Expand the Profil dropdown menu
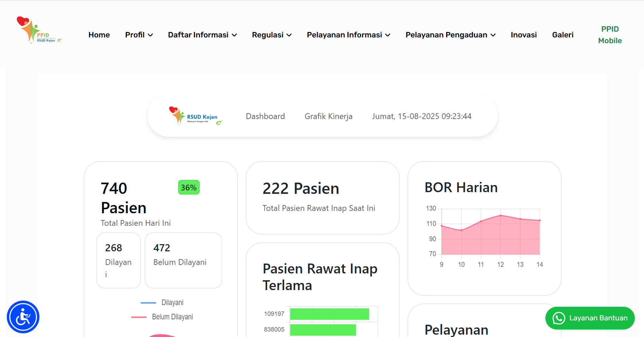This screenshot has height=337, width=644. pos(139,35)
